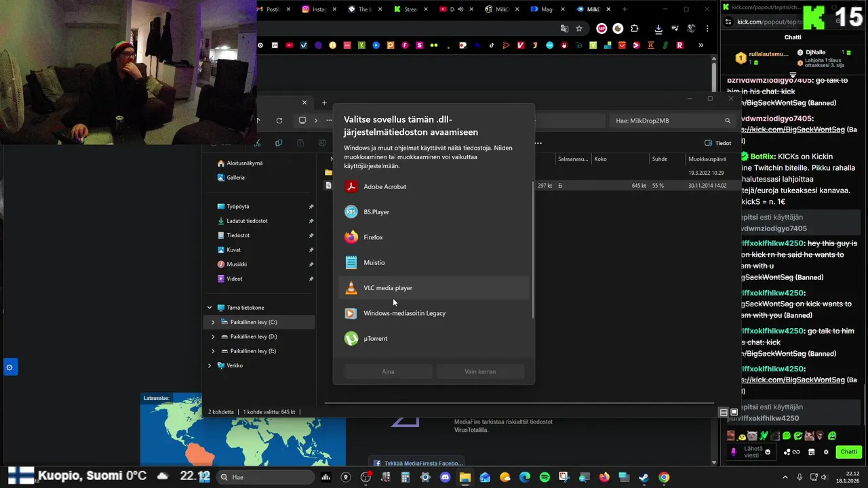Pick VLC media player in the dialog
868x488 pixels.
434,288
